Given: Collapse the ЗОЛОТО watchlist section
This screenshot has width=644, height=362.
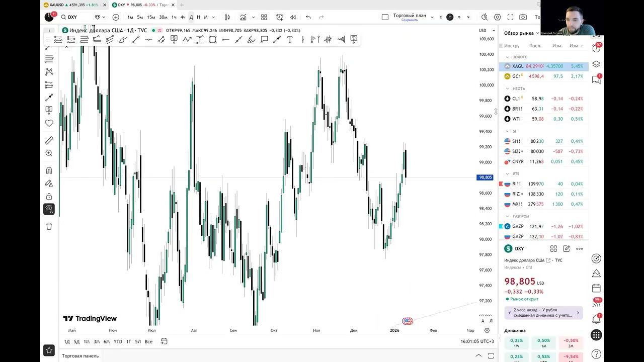Looking at the screenshot, I should click(508, 57).
